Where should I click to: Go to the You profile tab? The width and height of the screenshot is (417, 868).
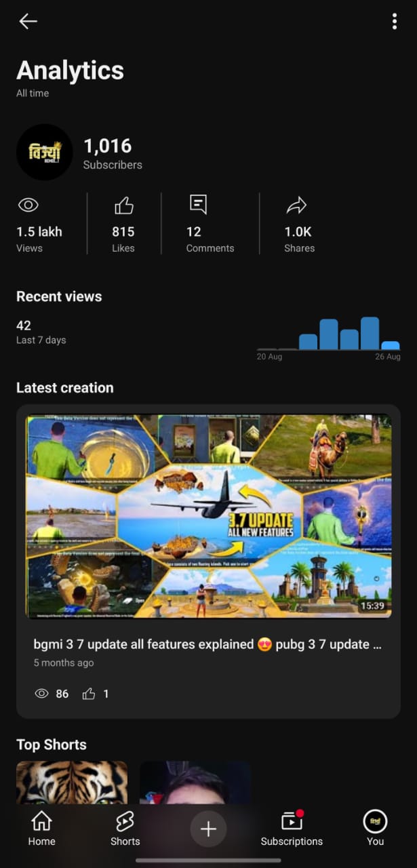click(375, 829)
